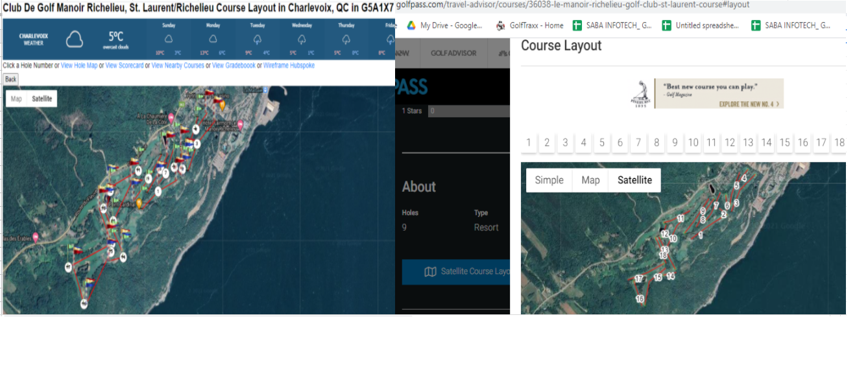
Task: Click Thursday's rain forecast icon
Action: [346, 40]
